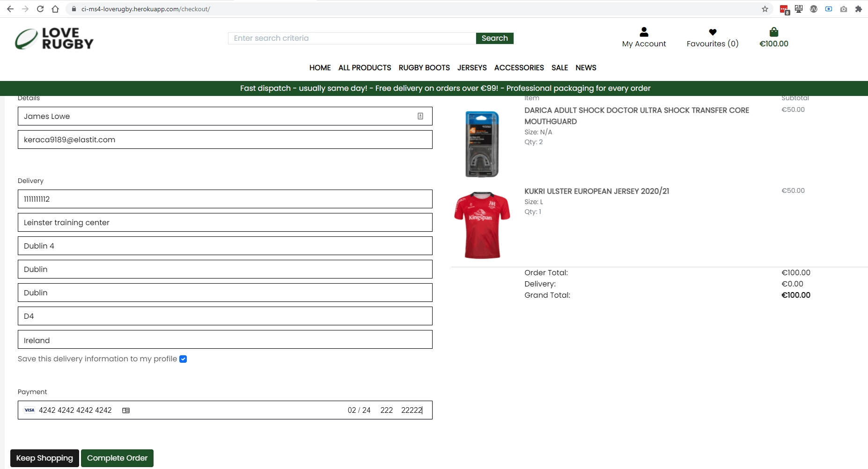Viewport: 868px width, 469px height.
Task: Click the green Search button
Action: [x=495, y=38]
